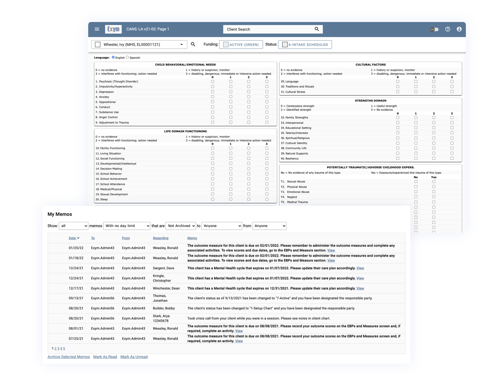Open the 'With no day limit' dropdown
Screen dimensions: 500x381
(127, 226)
